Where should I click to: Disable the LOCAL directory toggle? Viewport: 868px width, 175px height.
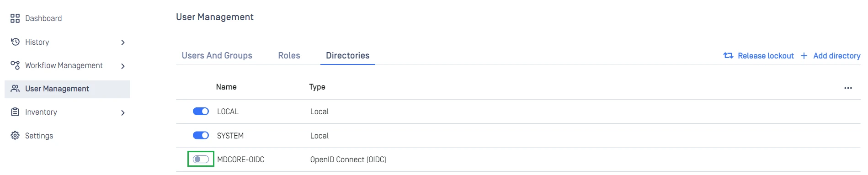pyautogui.click(x=201, y=111)
